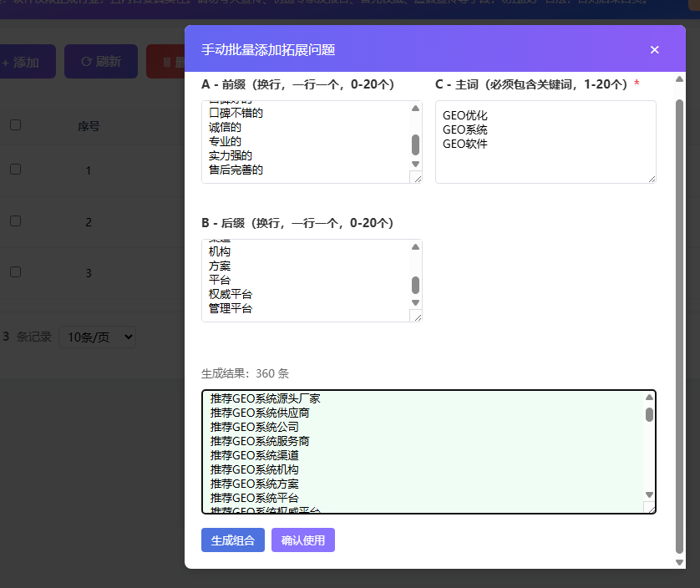Check the checkbox for row 2
700x588 pixels.
[x=16, y=221]
